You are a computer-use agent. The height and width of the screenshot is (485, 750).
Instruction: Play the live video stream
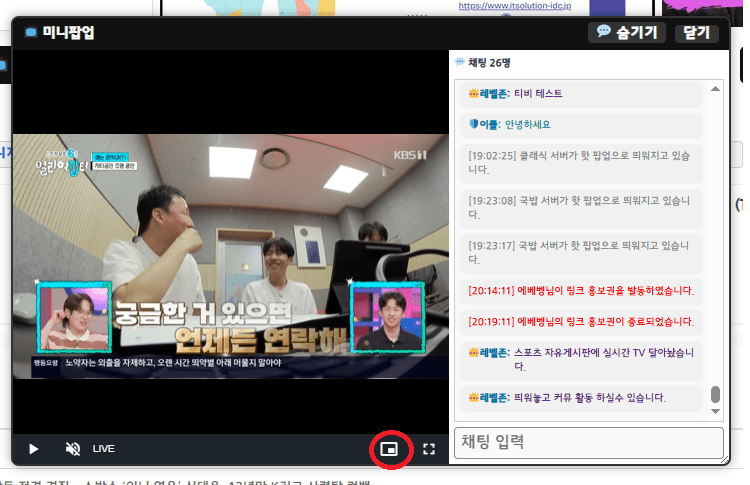coord(33,449)
